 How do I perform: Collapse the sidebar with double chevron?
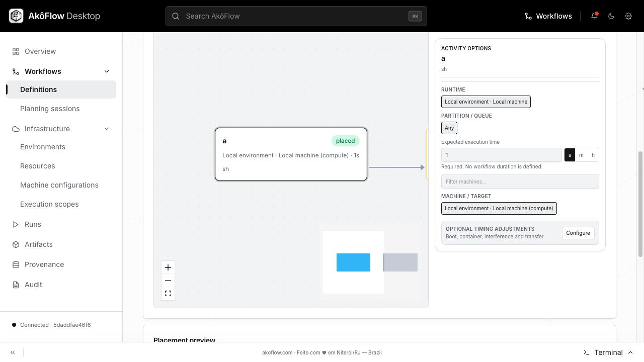click(x=13, y=352)
